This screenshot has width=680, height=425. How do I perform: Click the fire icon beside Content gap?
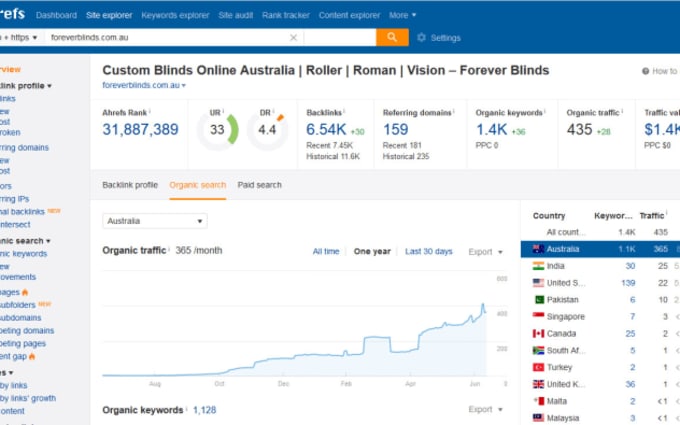32,356
